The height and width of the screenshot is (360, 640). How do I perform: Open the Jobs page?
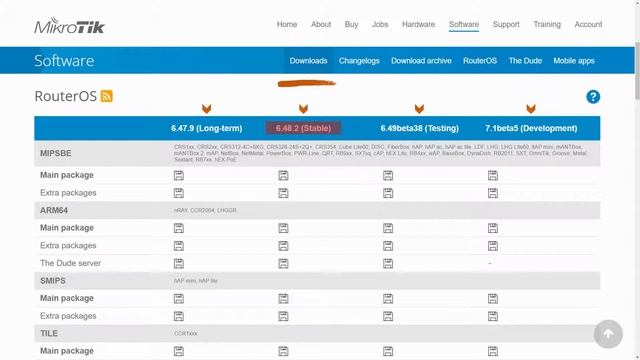[x=380, y=24]
